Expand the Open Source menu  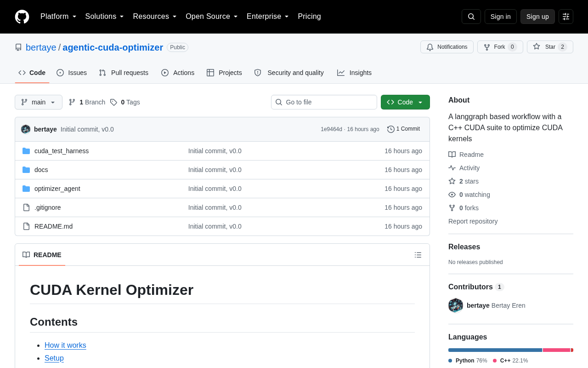tap(212, 17)
